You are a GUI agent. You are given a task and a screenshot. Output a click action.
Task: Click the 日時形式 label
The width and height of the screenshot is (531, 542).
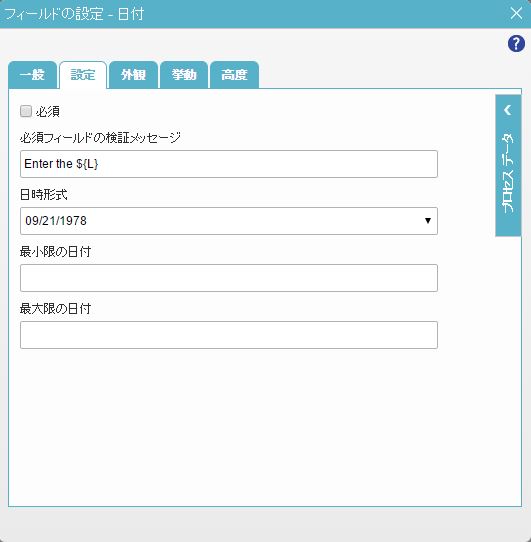44,195
